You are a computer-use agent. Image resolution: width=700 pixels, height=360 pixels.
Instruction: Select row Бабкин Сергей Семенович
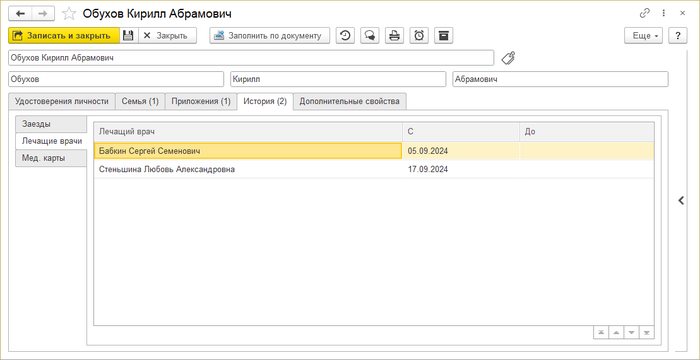coord(374,151)
